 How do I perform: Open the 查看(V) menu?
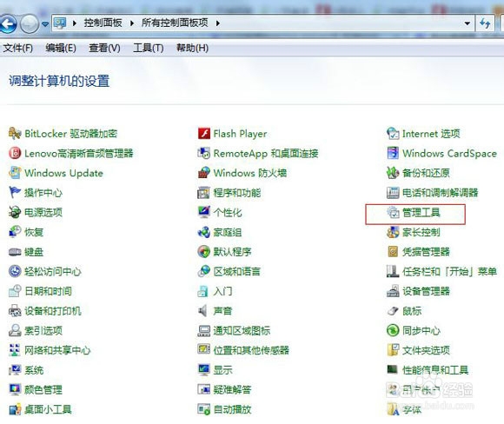[104, 48]
